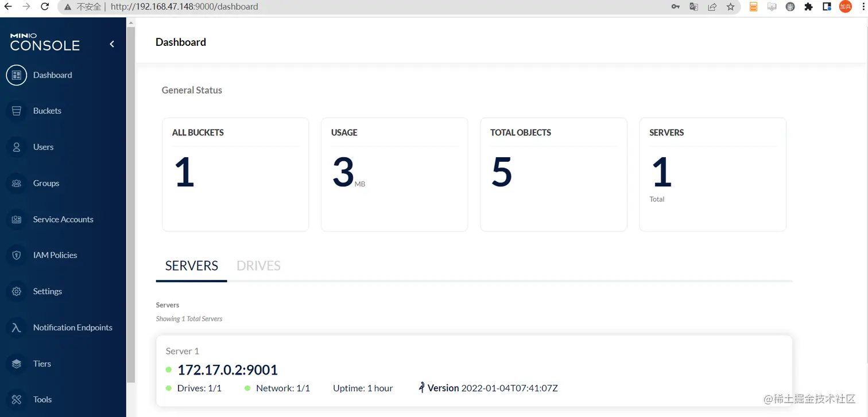This screenshot has width=868, height=417.
Task: Click the Tools wrench icon
Action: click(17, 400)
